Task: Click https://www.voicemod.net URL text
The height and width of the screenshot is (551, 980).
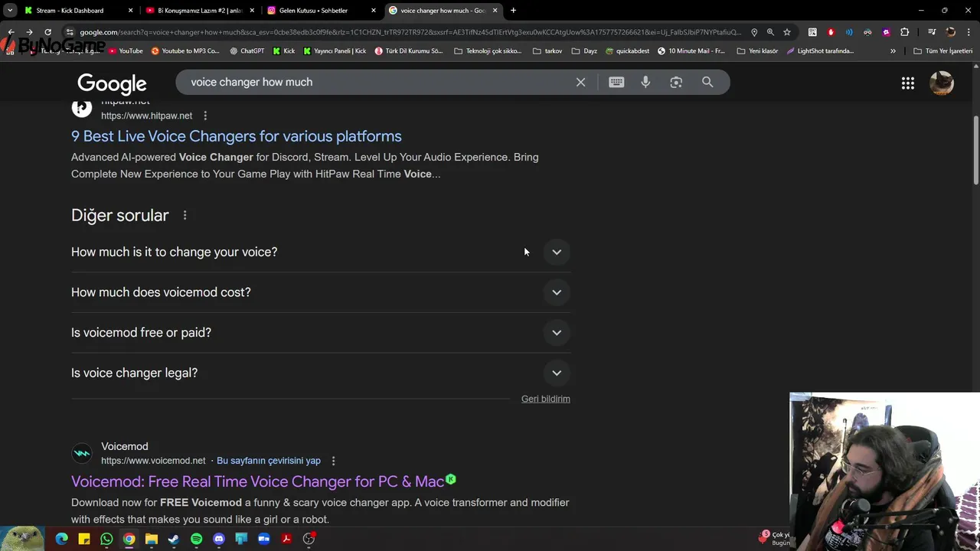Action: [x=153, y=461]
